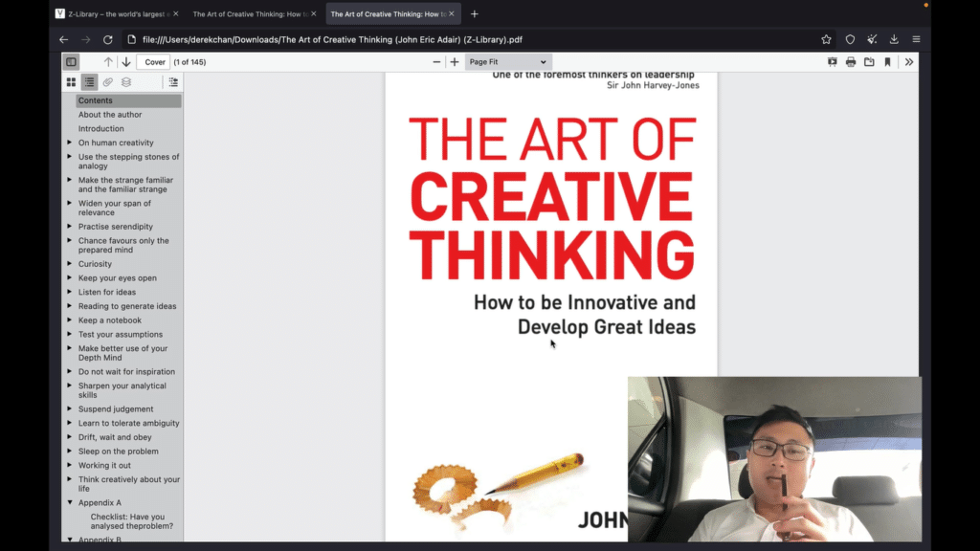Image resolution: width=980 pixels, height=551 pixels.
Task: Toggle the PDF sidebar button
Action: coord(71,62)
